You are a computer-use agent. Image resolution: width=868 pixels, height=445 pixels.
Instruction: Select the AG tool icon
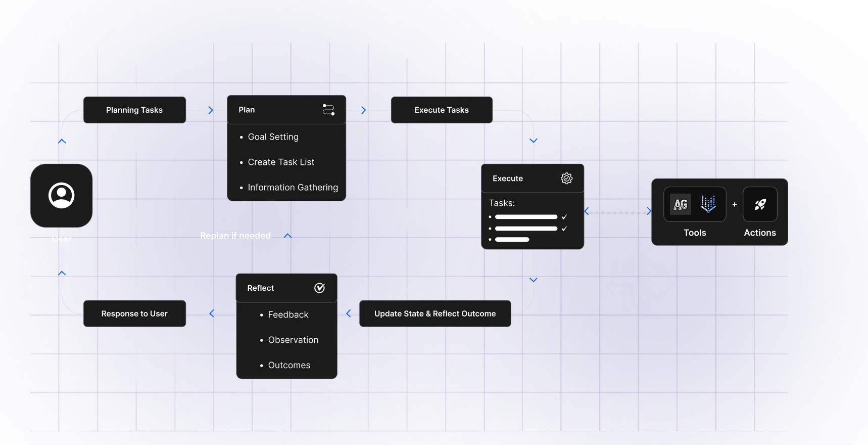click(x=680, y=205)
